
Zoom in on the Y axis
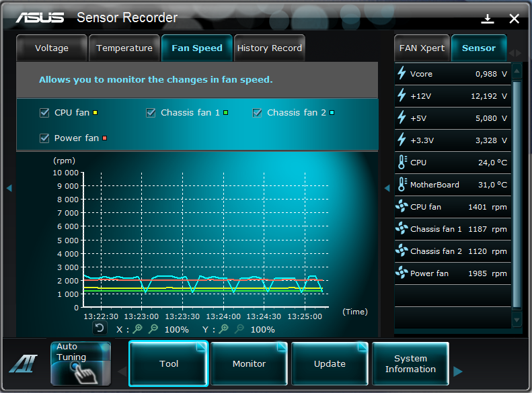pos(223,329)
